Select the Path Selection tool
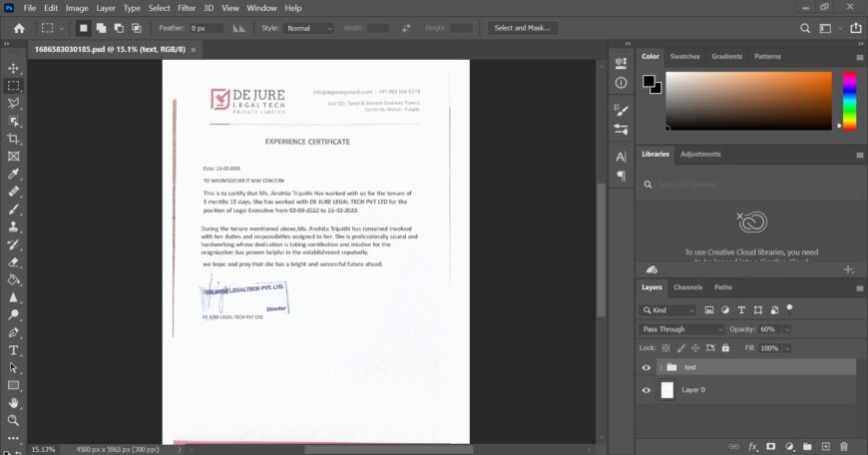This screenshot has width=868, height=455. click(13, 368)
